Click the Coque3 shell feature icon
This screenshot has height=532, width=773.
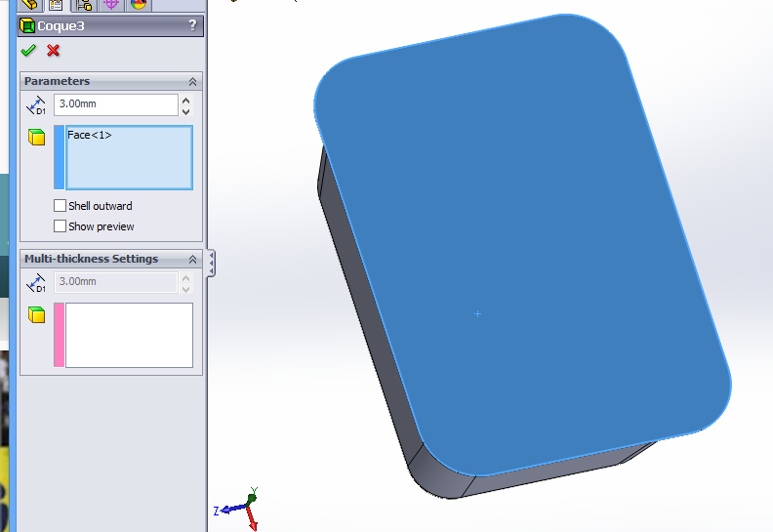point(27,25)
